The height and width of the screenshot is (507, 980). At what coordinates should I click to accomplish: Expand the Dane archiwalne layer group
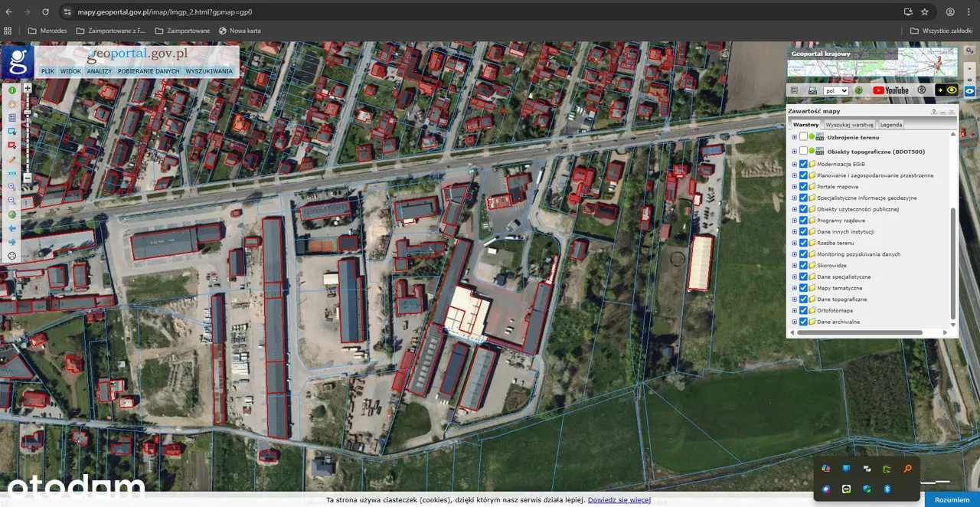coord(794,322)
